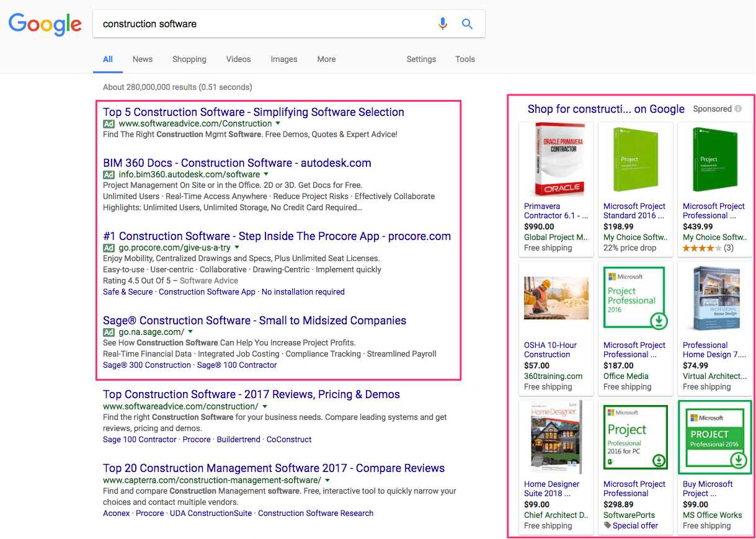Click the $57.00 OSHA course price

pyautogui.click(x=536, y=365)
